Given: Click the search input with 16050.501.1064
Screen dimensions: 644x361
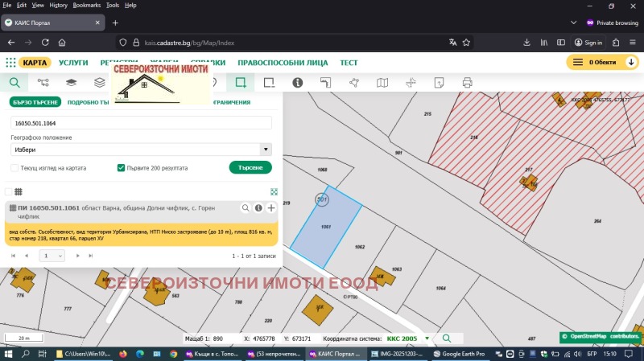Looking at the screenshot, I should click(x=141, y=123).
